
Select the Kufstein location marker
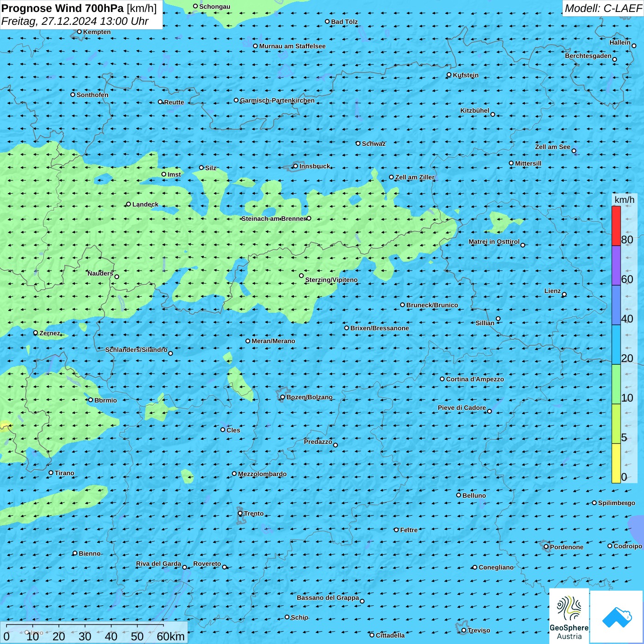(449, 75)
